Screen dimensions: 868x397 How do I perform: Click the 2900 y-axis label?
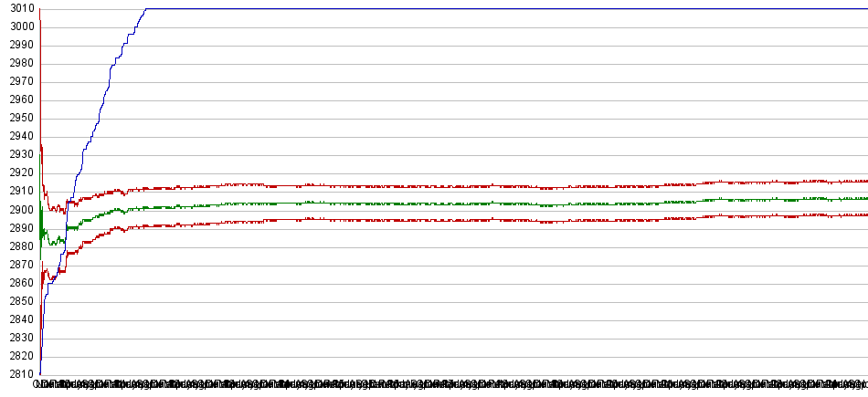(18, 210)
